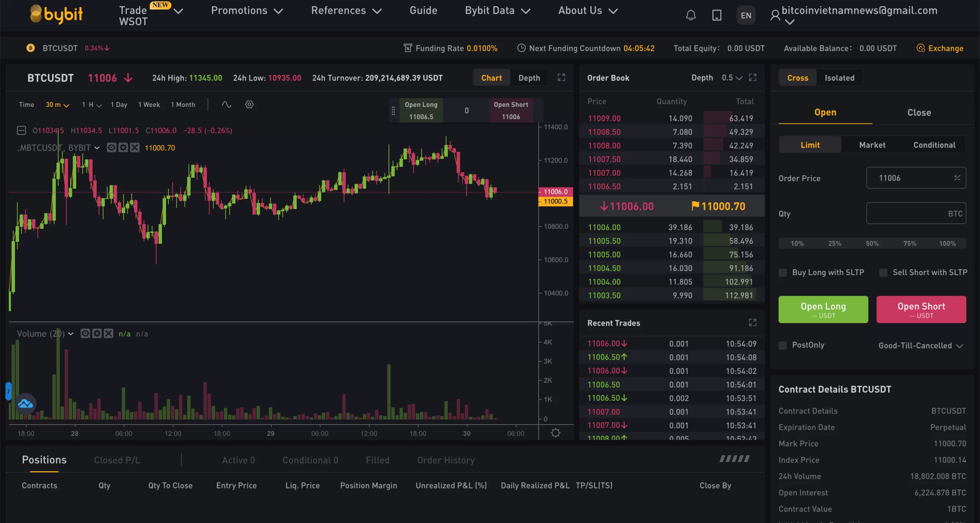The image size is (980, 523).
Task: Click the Exchange icon link
Action: point(940,48)
